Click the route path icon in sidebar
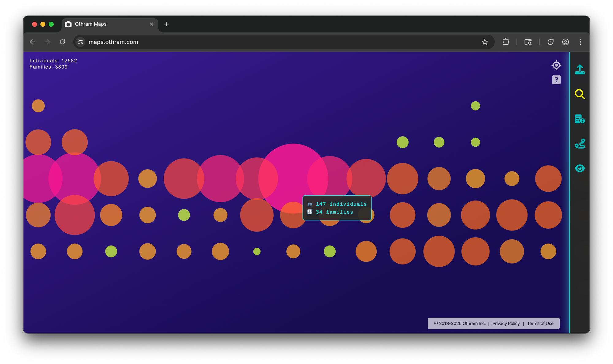This screenshot has height=364, width=613. [x=580, y=144]
